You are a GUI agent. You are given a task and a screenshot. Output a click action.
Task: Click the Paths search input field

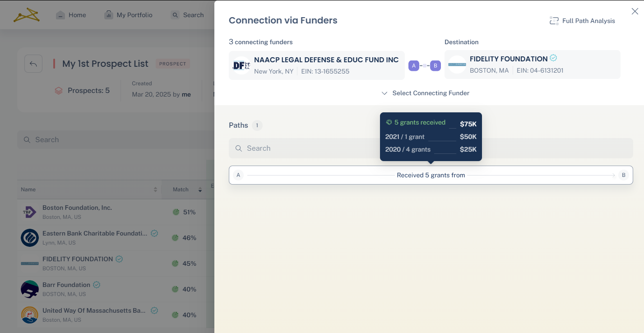(431, 148)
